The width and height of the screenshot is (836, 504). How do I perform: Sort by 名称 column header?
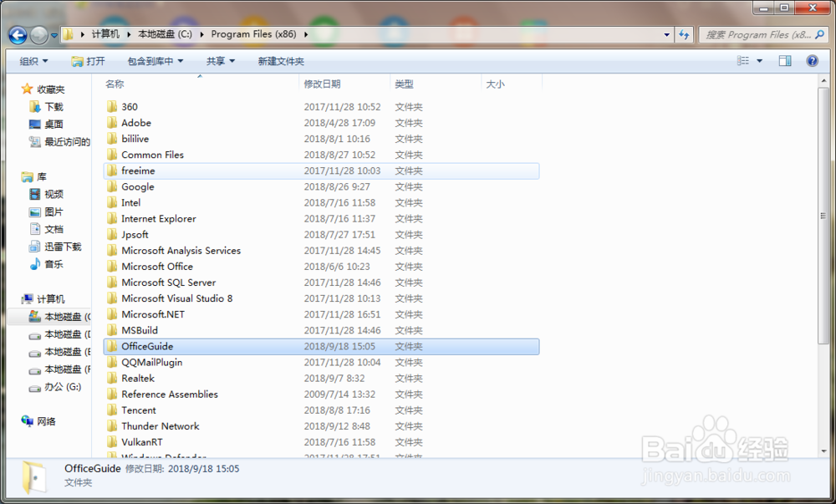pyautogui.click(x=114, y=84)
